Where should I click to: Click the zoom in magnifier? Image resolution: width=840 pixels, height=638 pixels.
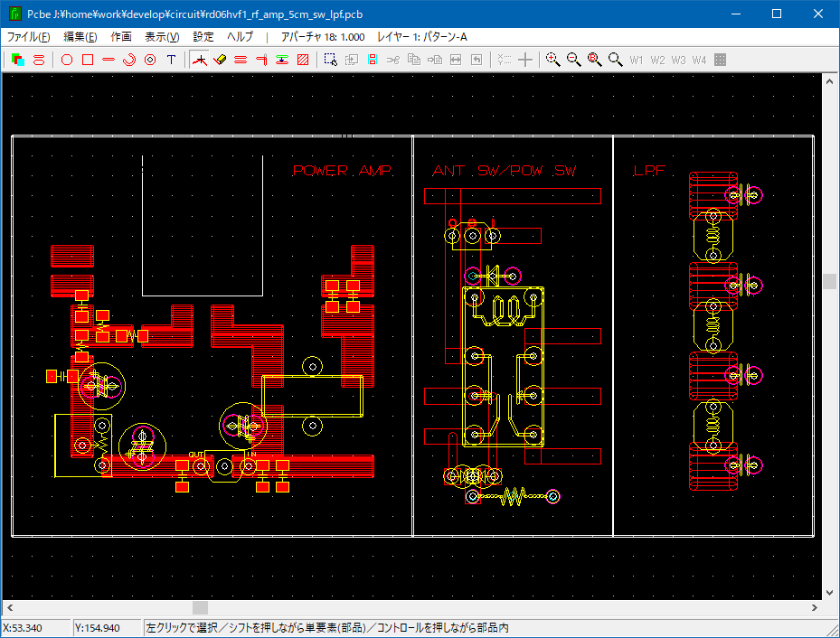[x=552, y=60]
